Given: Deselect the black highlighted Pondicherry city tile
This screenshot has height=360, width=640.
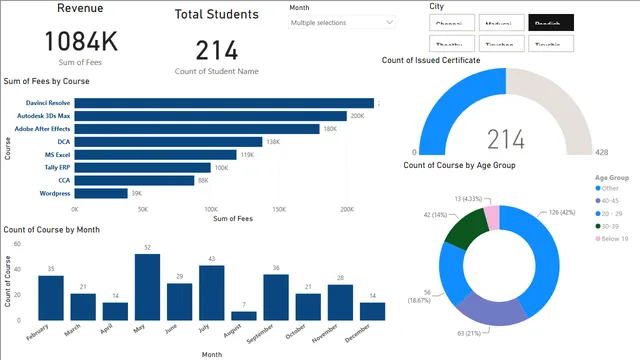Looking at the screenshot, I should pos(551,22).
